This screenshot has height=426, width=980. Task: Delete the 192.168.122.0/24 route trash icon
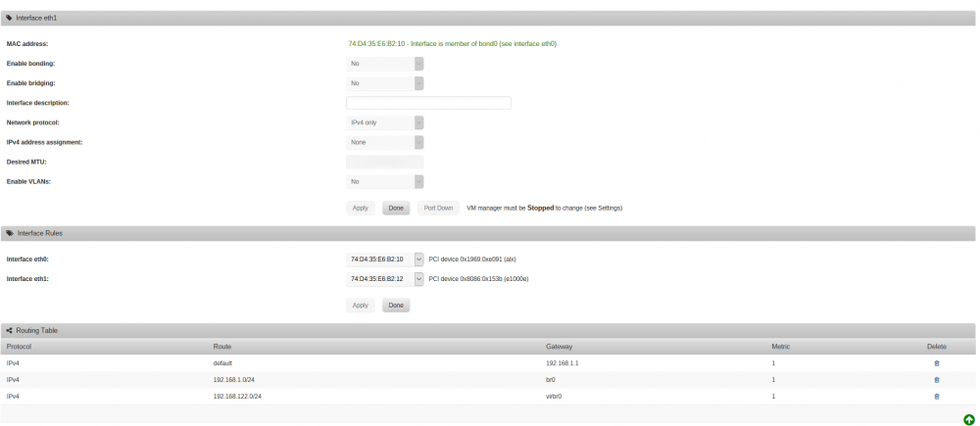tap(936, 396)
